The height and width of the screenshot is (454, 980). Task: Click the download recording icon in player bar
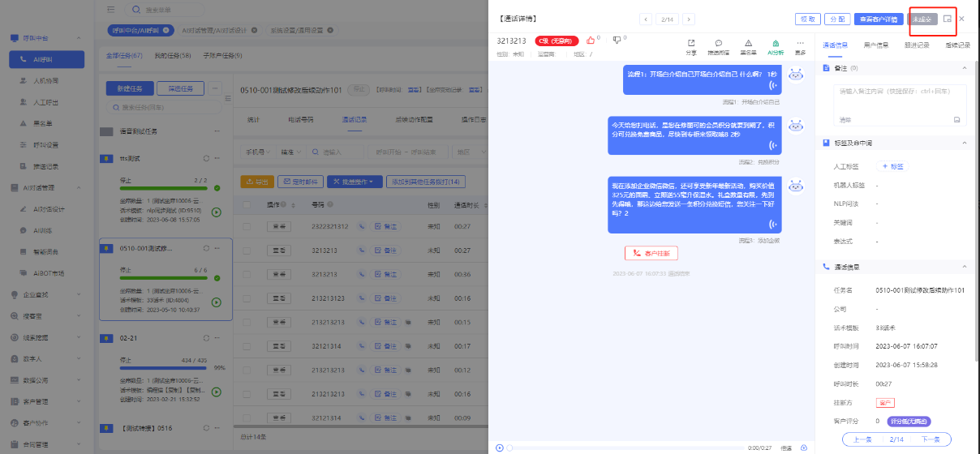(804, 448)
